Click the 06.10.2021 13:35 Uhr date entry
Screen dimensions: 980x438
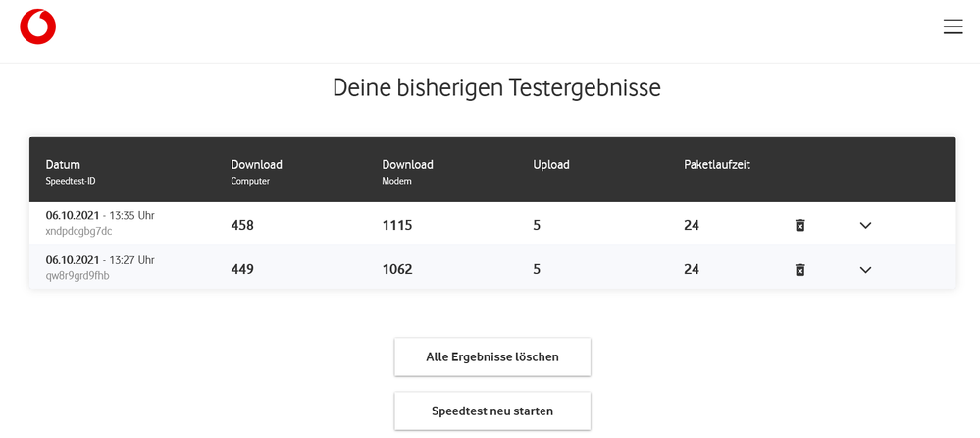tap(100, 215)
